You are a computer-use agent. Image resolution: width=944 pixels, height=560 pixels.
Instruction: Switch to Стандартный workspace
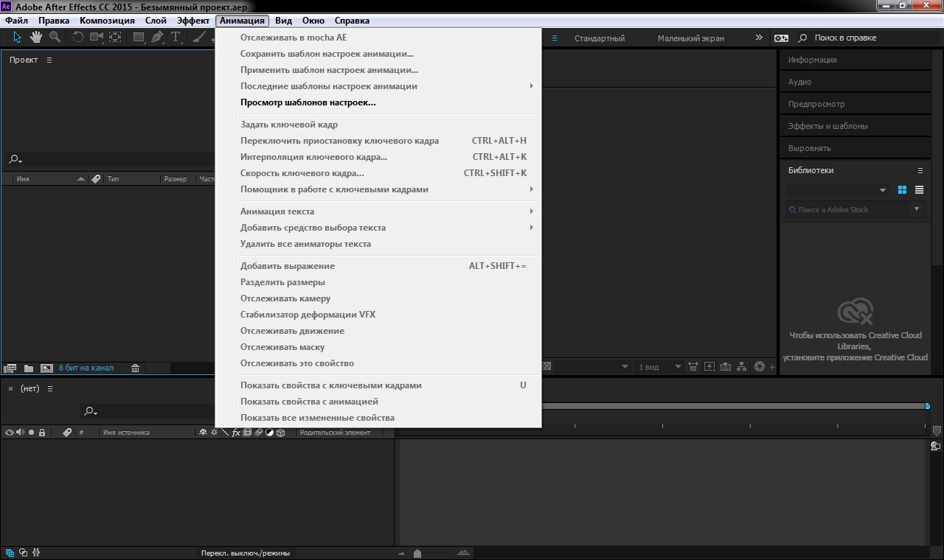[x=600, y=38]
